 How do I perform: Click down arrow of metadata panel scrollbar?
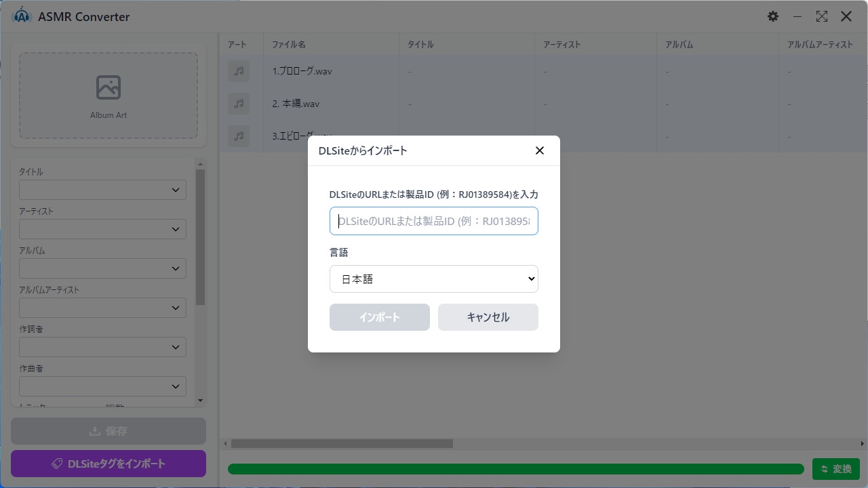200,401
